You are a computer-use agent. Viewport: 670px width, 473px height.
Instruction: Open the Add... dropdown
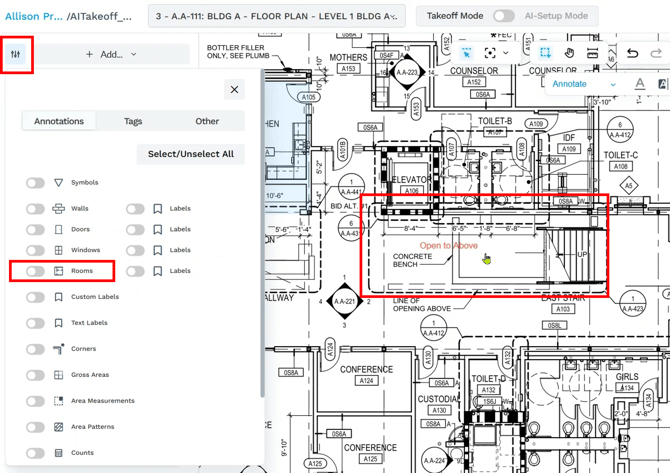[x=111, y=54]
